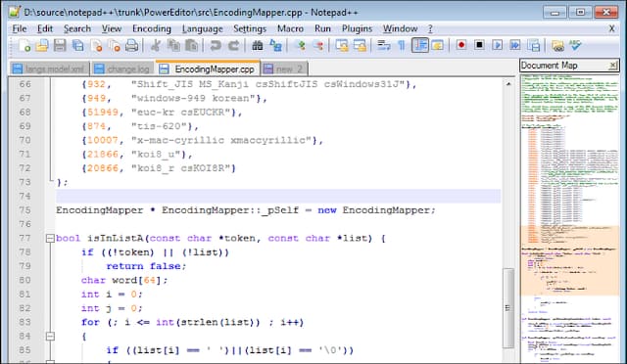Click the Zoom Out toolbar icon
The image size is (627, 364).
pos(317,46)
